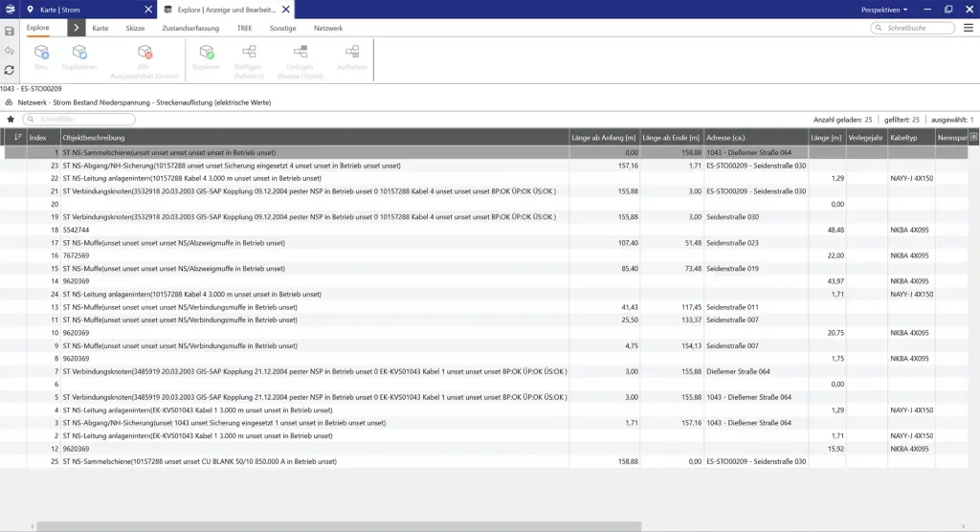
Task: Expand the ribbon with the chevron arrow
Action: [x=77, y=29]
